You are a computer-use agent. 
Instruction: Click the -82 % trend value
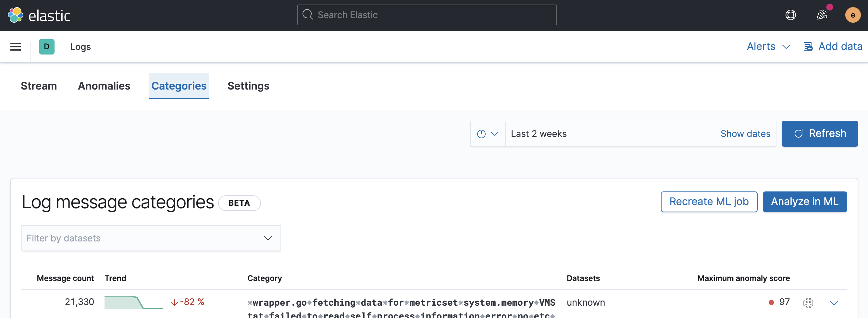[188, 302]
